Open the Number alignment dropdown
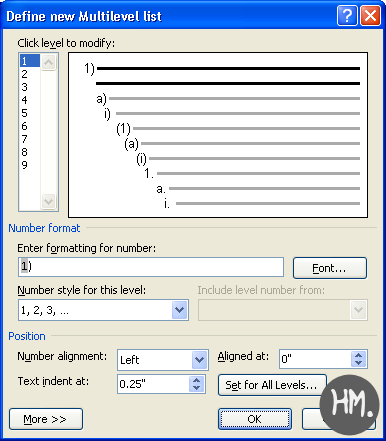The image size is (386, 441). click(200, 360)
